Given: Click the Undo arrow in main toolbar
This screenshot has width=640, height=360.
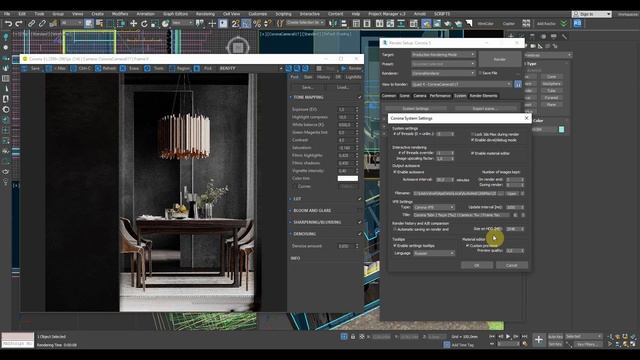Looking at the screenshot, I should coord(8,24).
